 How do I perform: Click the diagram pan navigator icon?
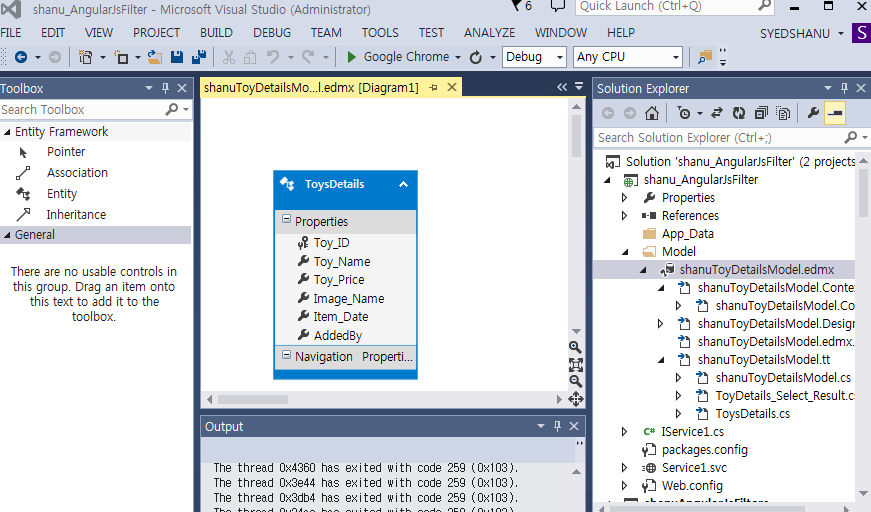click(x=575, y=399)
